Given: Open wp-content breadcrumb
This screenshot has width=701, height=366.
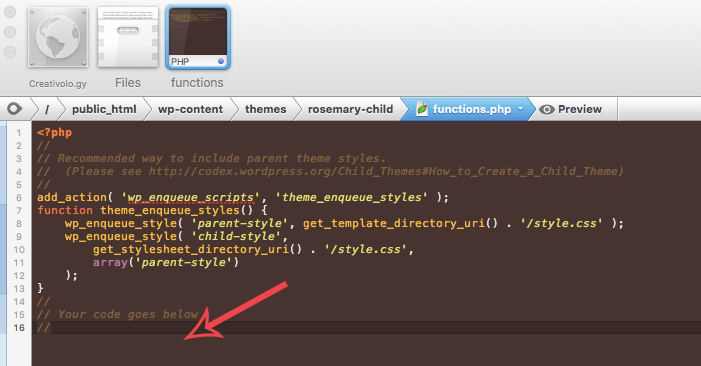Looking at the screenshot, I should (190, 109).
